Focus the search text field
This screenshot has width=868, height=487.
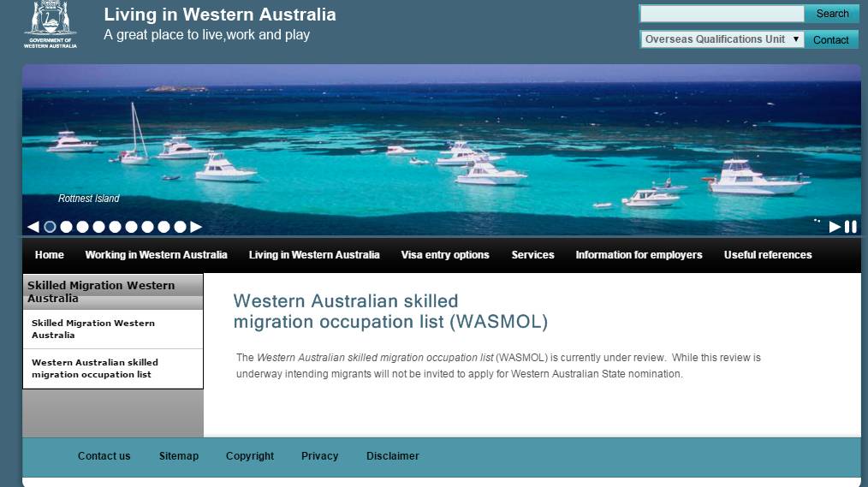pos(722,14)
